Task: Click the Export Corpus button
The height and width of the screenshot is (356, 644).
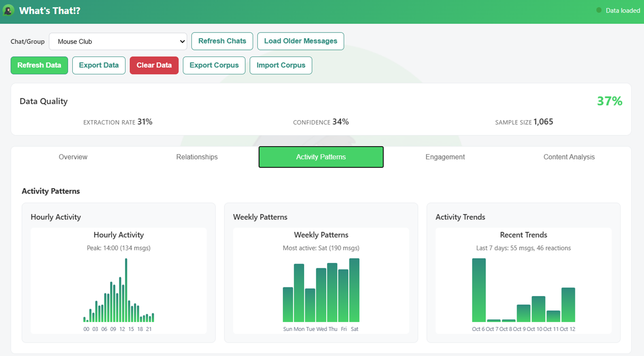Action: pyautogui.click(x=214, y=65)
